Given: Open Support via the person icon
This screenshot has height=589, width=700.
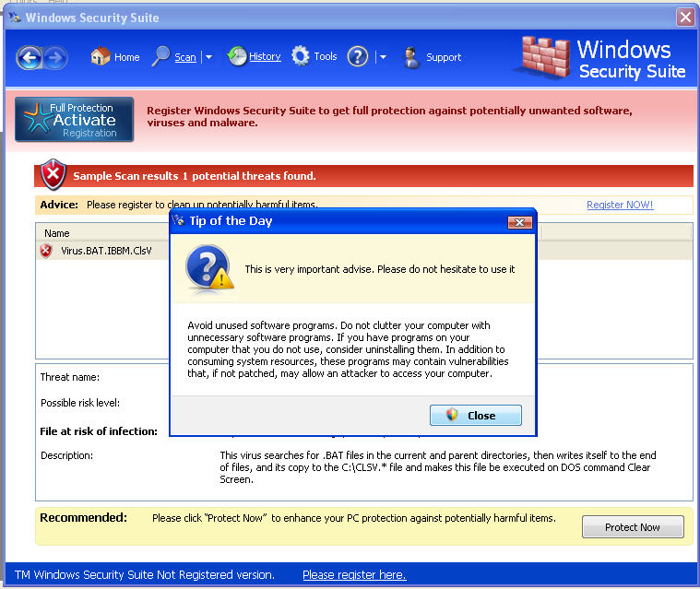Looking at the screenshot, I should pos(411,57).
